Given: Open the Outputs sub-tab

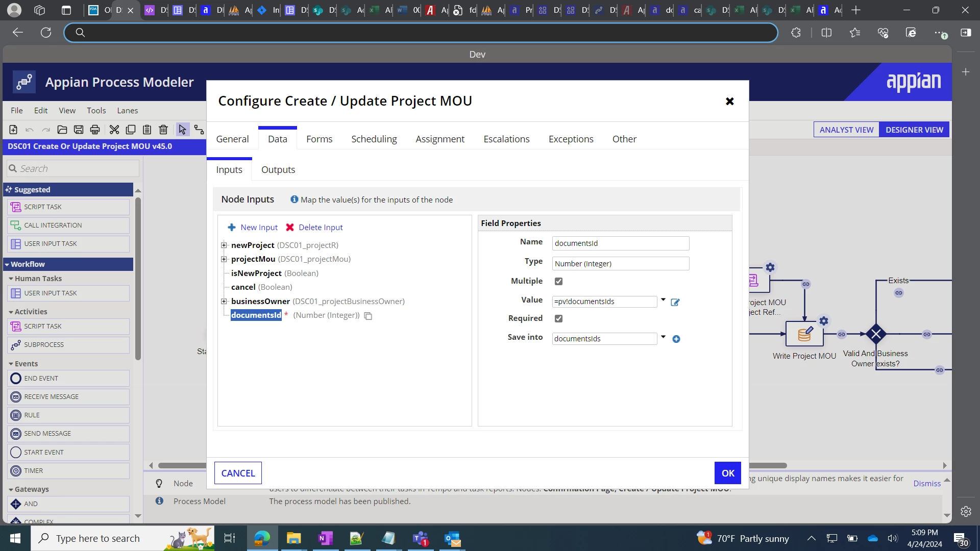Looking at the screenshot, I should pyautogui.click(x=278, y=169).
